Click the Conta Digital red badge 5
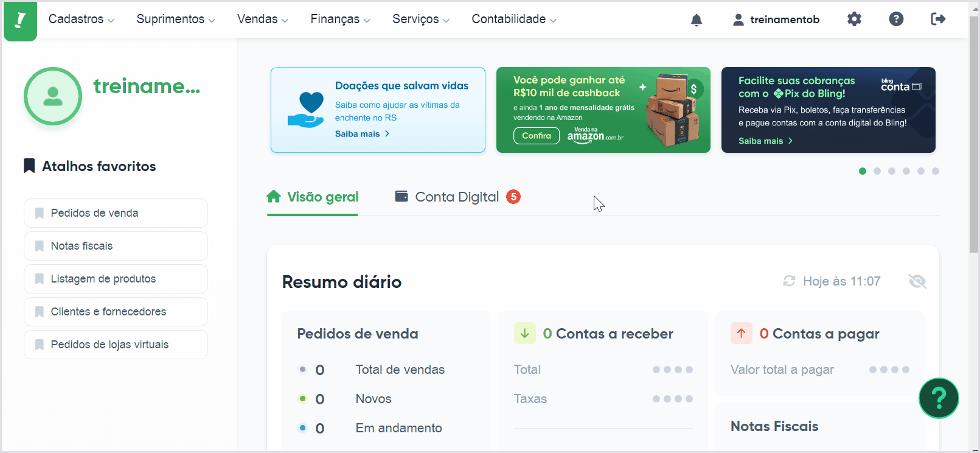980x453 pixels. pyautogui.click(x=513, y=197)
